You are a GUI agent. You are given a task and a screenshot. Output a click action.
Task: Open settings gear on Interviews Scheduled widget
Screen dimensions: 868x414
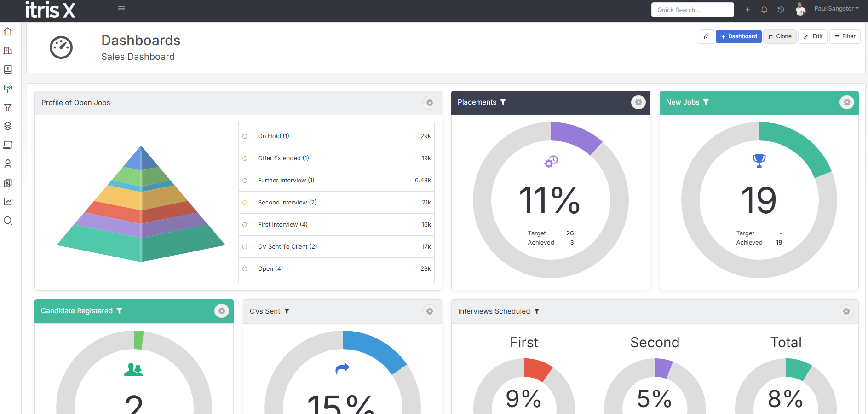(846, 311)
